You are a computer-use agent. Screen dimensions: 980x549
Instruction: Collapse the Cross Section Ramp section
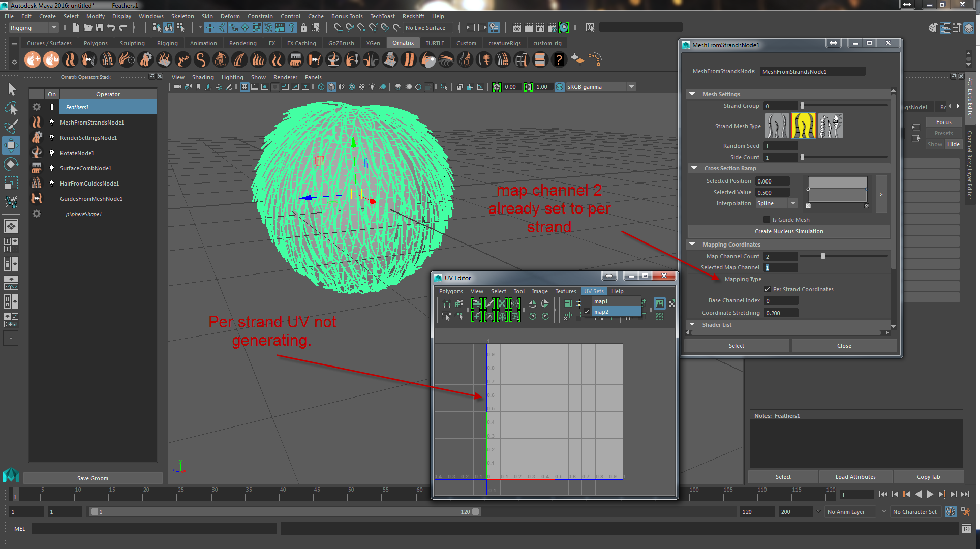click(x=694, y=168)
